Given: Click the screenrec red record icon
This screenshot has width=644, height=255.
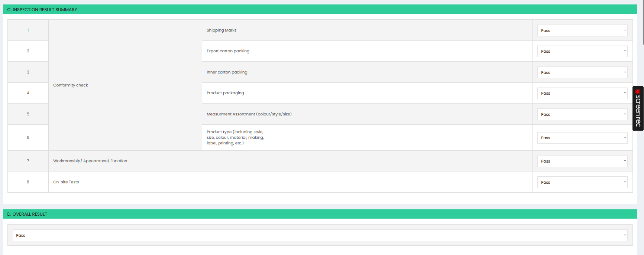Looking at the screenshot, I should [x=638, y=91].
